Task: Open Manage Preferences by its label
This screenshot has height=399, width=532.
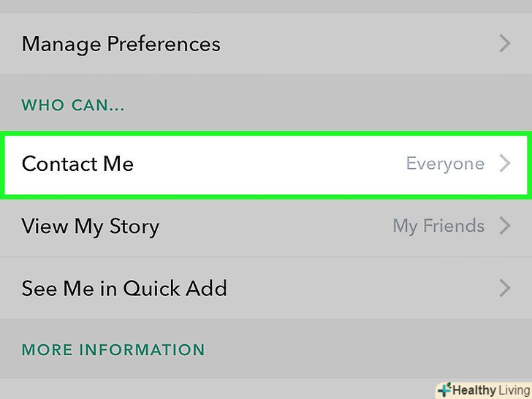Action: 121,44
